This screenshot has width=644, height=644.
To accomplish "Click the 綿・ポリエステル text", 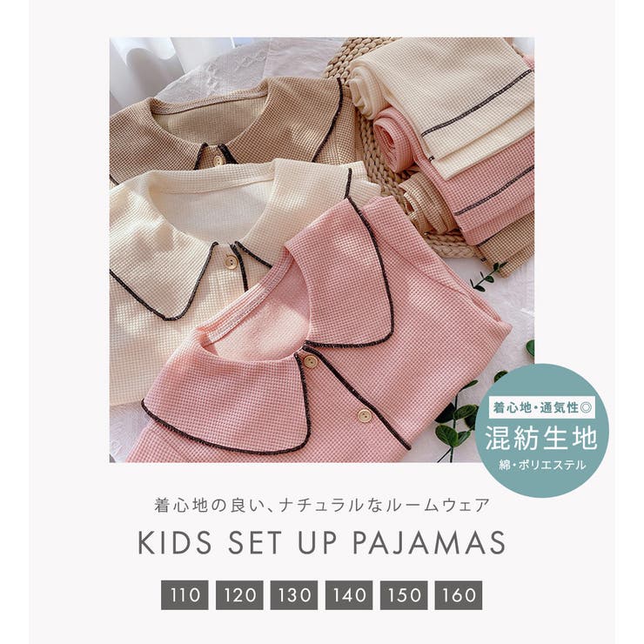I will (542, 465).
